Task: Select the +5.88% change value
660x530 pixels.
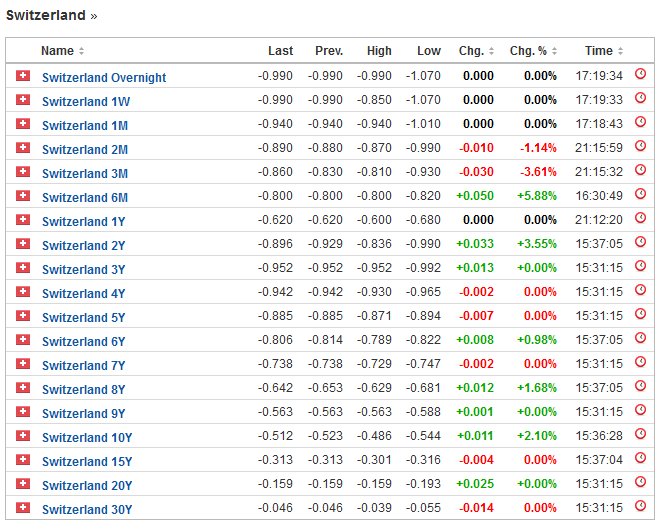Action: tap(537, 196)
